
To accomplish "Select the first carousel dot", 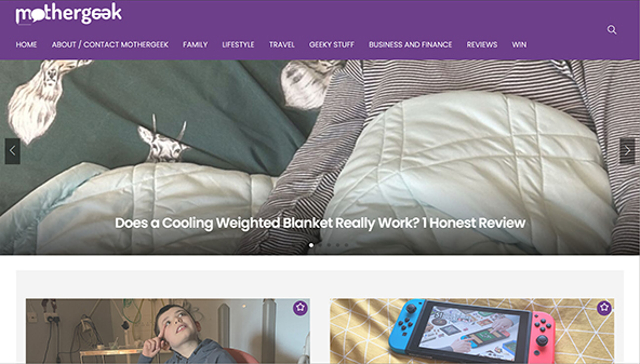I will click(x=311, y=245).
